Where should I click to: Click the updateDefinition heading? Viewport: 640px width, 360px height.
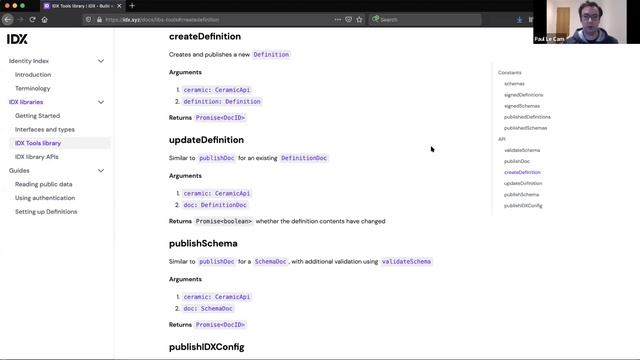tap(206, 140)
